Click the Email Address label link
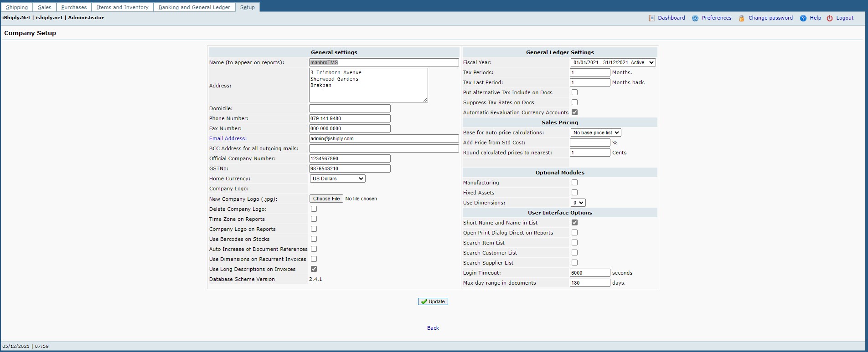868x352 pixels. 227,138
